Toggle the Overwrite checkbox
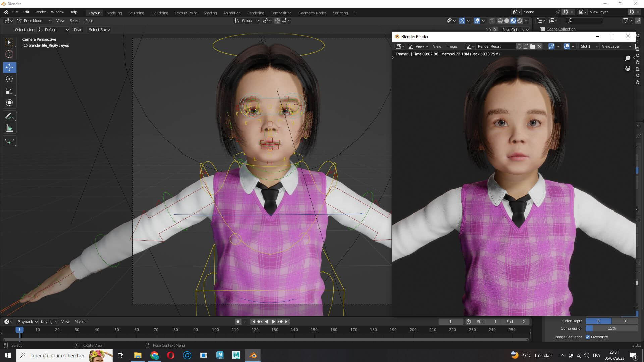This screenshot has width=644, height=362. (588, 337)
